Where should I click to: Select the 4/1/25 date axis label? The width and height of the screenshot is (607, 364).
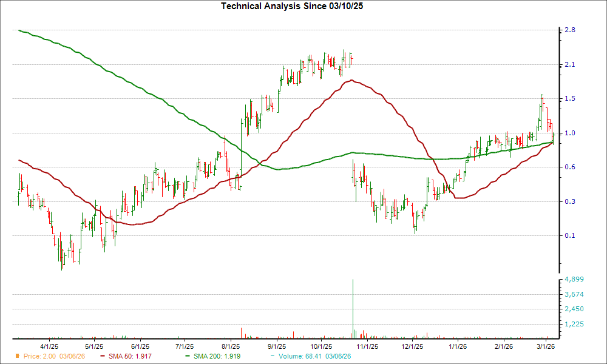[50, 345]
